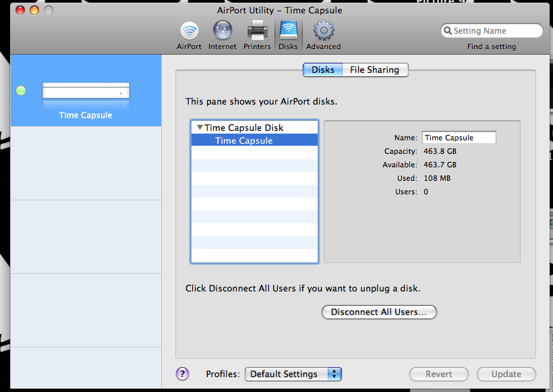Click the red close window button
This screenshot has width=553, height=392.
20,10
